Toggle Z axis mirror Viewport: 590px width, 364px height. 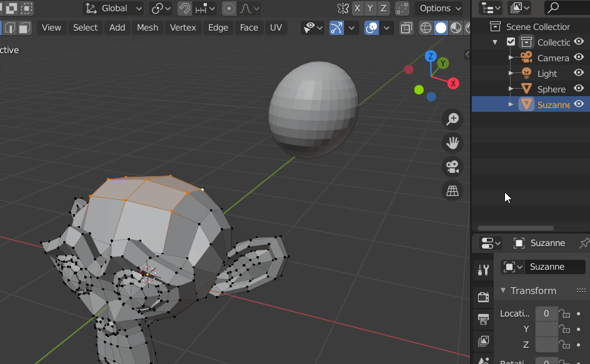point(383,8)
